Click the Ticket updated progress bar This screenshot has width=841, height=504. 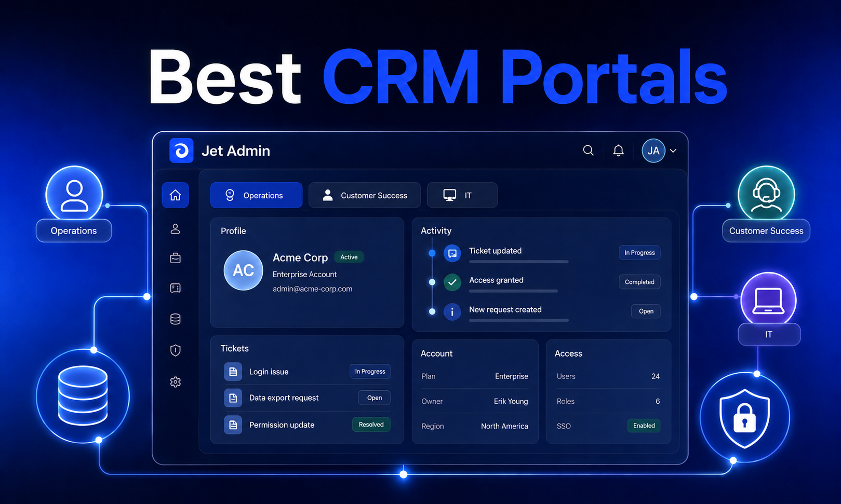pos(519,262)
